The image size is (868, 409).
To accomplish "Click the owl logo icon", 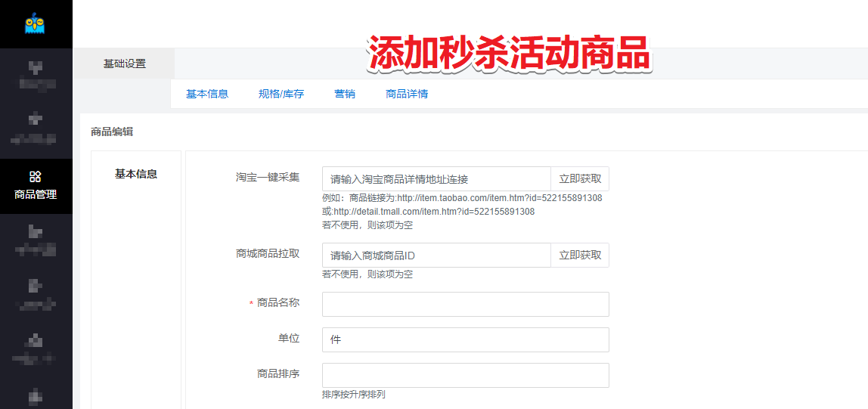I will click(x=35, y=23).
